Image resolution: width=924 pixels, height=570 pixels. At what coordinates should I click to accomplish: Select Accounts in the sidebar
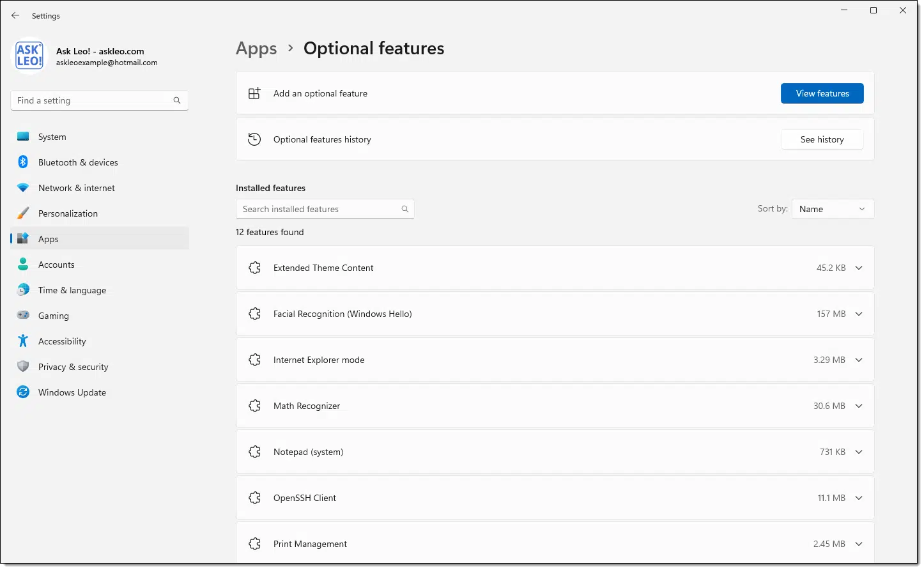100,265
